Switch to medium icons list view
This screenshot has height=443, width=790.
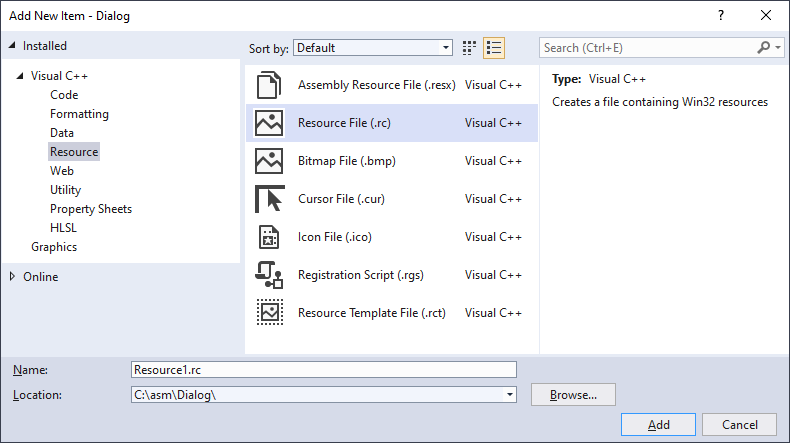494,48
